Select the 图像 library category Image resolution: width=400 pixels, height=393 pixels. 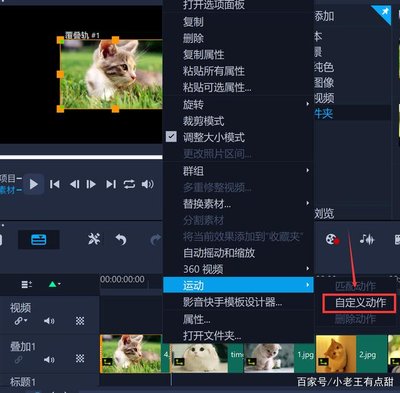[324, 82]
